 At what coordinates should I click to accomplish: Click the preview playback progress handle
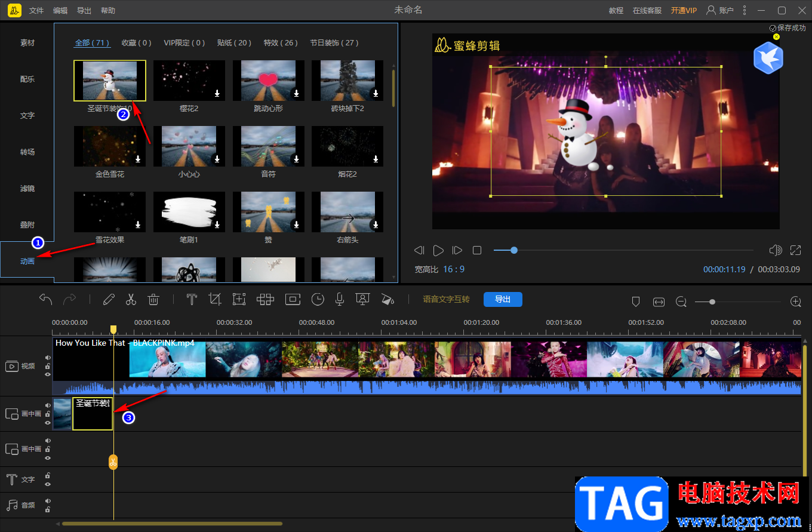point(514,250)
